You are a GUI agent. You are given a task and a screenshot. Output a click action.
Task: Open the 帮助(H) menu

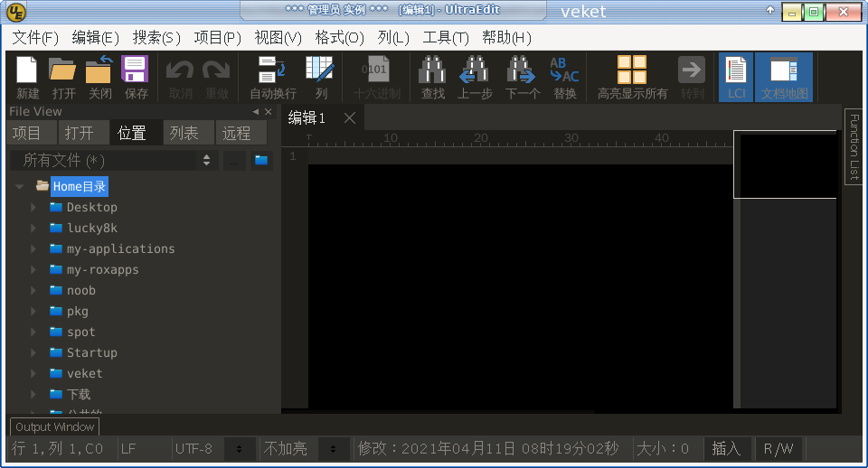pos(506,38)
